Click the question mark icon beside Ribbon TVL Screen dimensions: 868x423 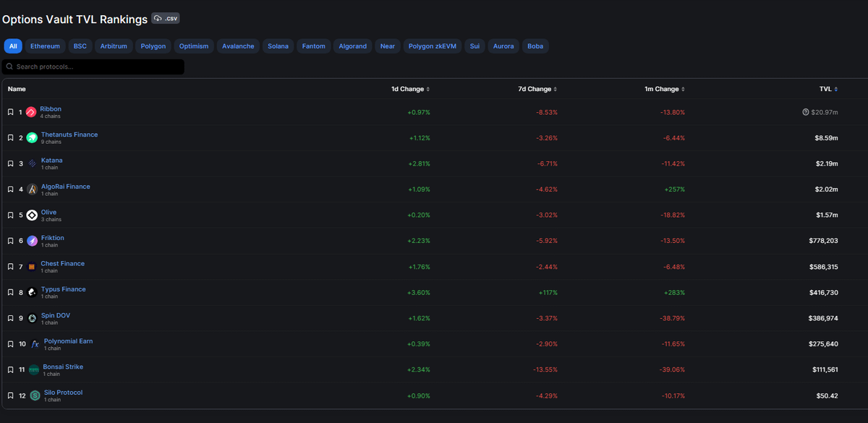pos(806,112)
